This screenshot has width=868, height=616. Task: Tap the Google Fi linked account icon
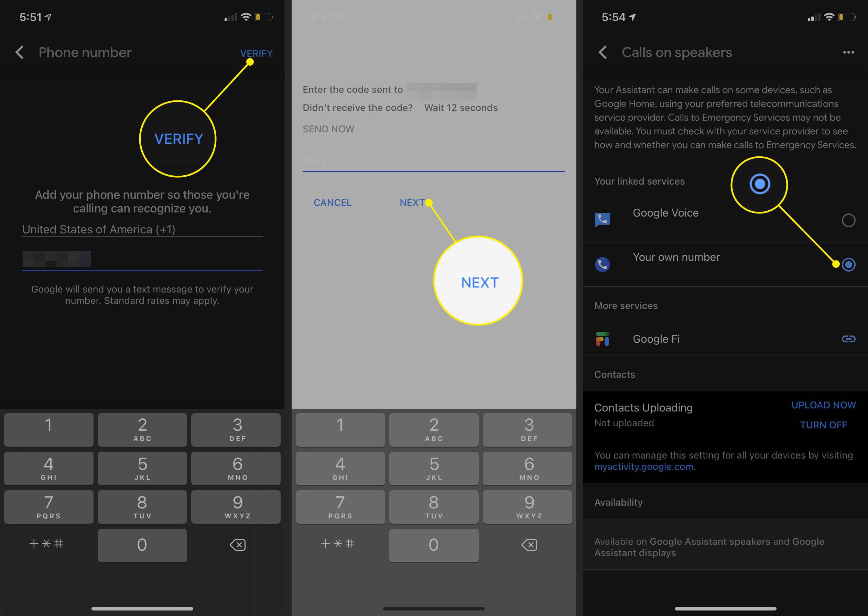click(x=847, y=339)
